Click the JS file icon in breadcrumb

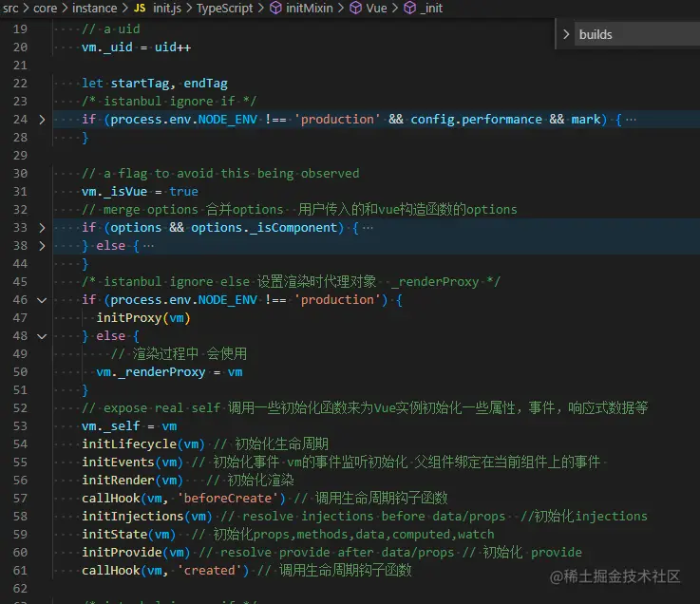[x=140, y=8]
